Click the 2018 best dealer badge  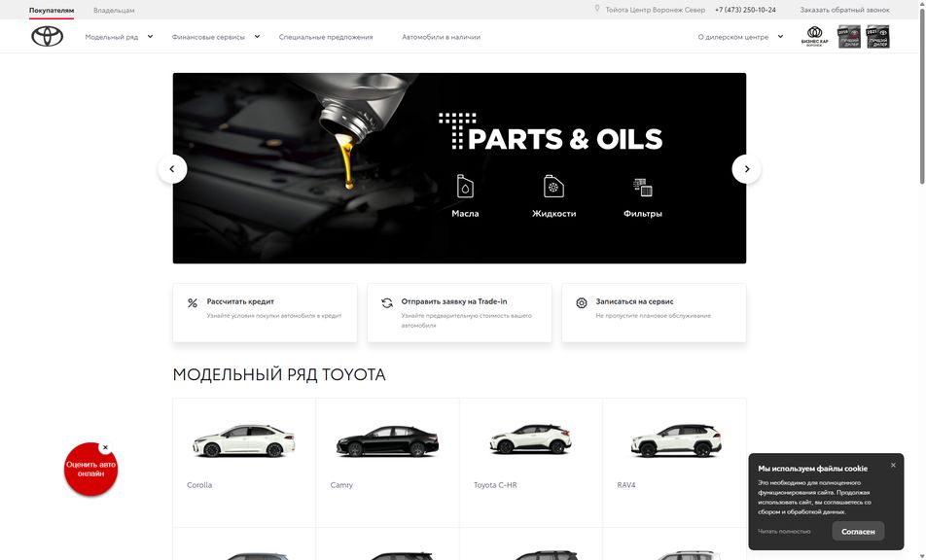point(849,37)
